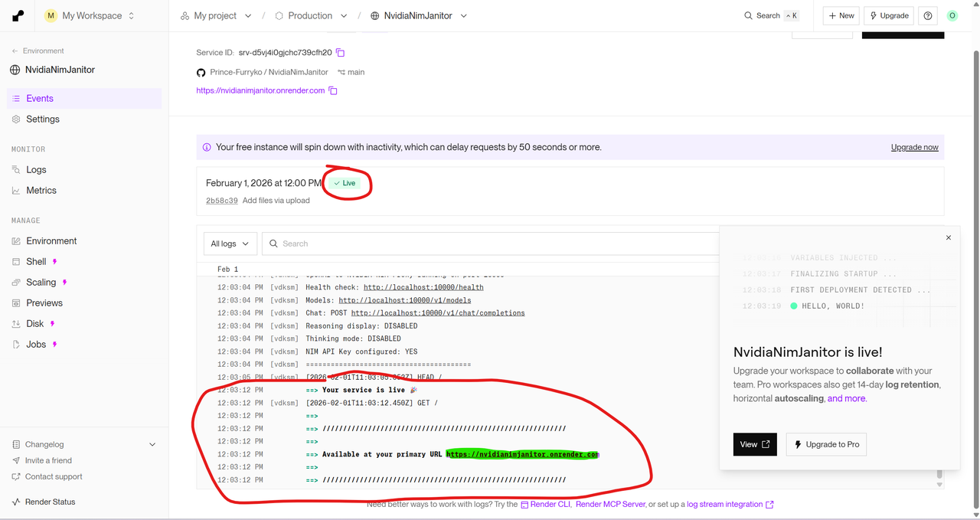Click the 'NIM API Key configured: YES' line

pos(361,352)
